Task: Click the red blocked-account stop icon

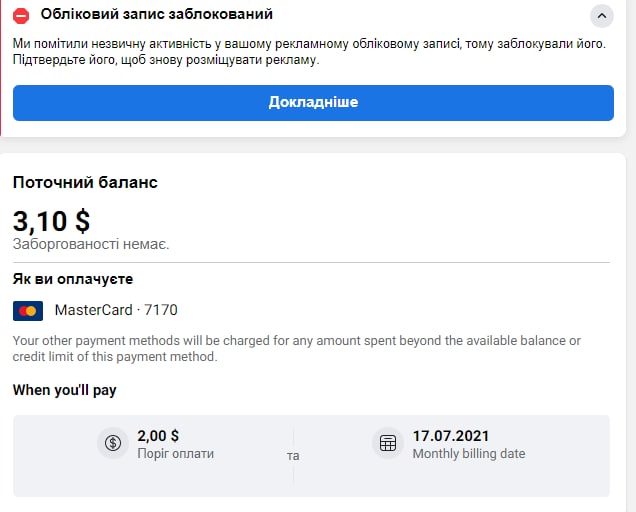Action: point(21,16)
